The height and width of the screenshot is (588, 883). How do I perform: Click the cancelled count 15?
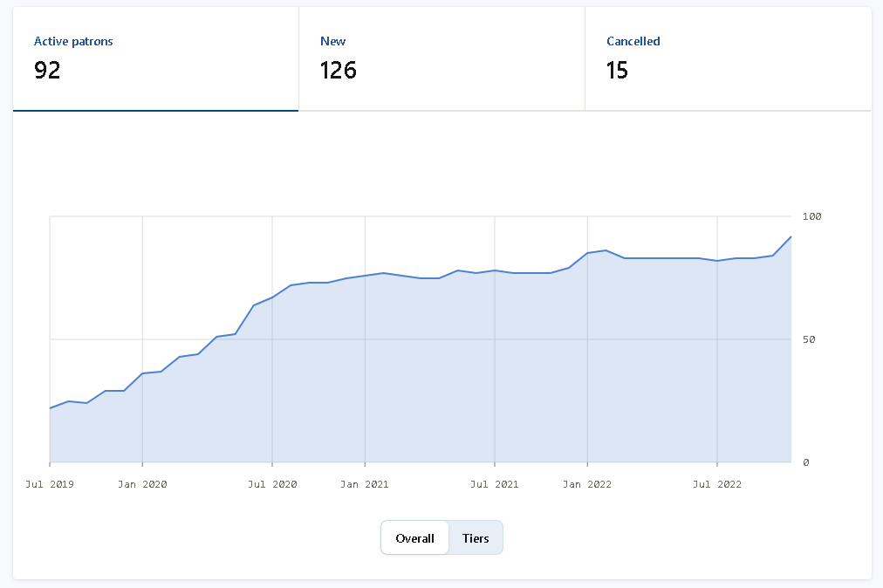[x=617, y=71]
